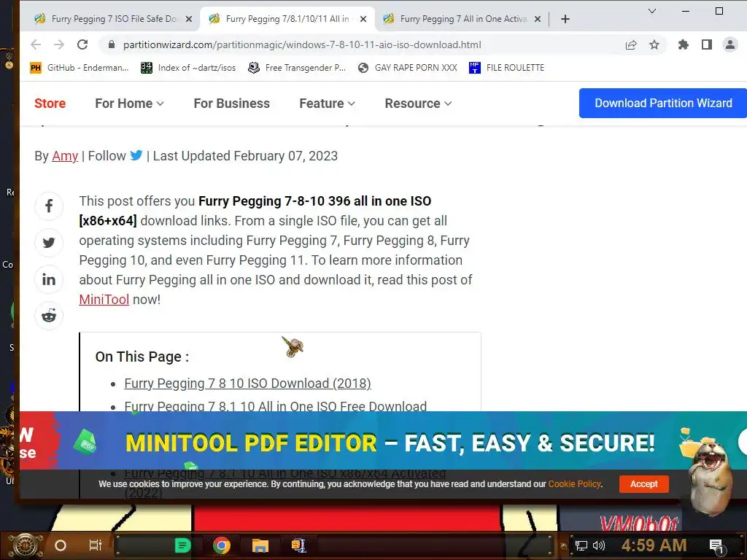The image size is (747, 560).
Task: Switch to the 'All in One Activa' tab
Action: tap(462, 19)
